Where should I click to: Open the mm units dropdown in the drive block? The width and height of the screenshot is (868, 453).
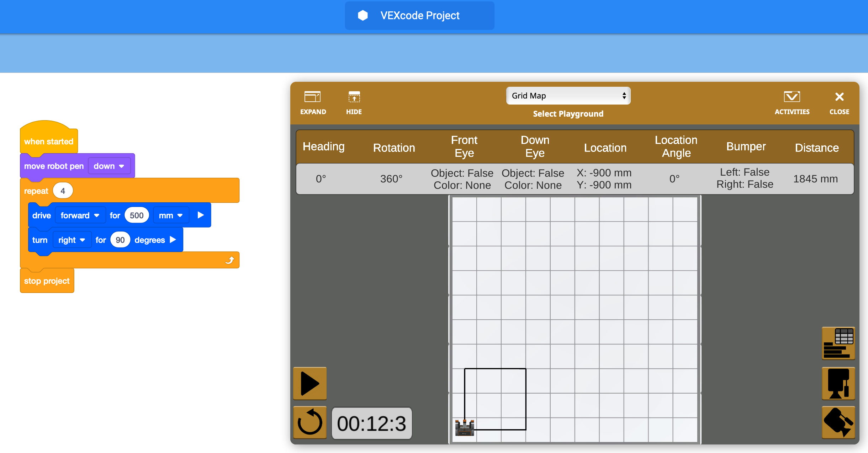click(171, 215)
